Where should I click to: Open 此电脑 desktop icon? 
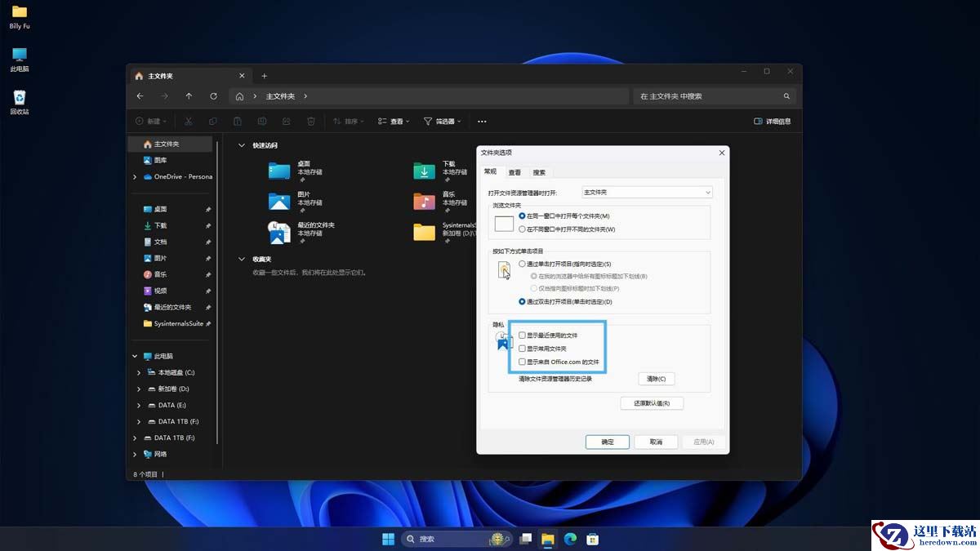click(20, 60)
